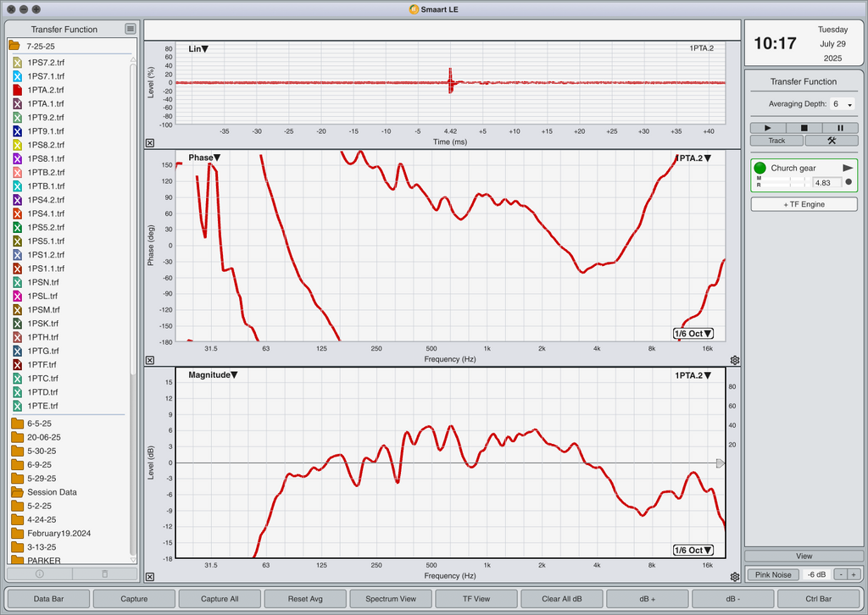
Task: Show the 1PTB.2.trf trace icon
Action: pyautogui.click(x=17, y=172)
